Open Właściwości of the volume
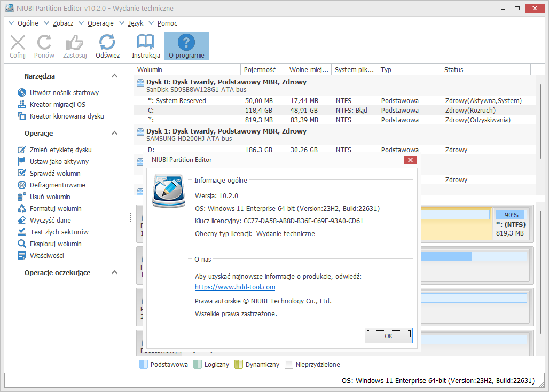 point(41,255)
